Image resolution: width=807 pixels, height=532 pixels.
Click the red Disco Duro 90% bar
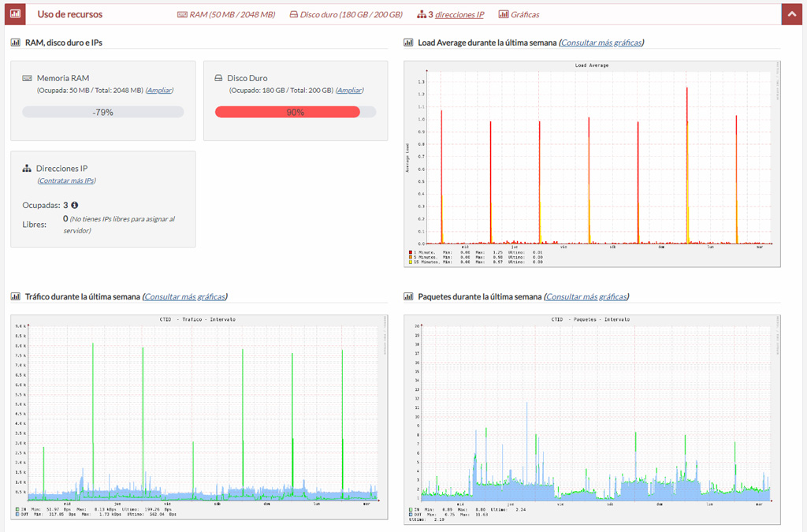[288, 112]
